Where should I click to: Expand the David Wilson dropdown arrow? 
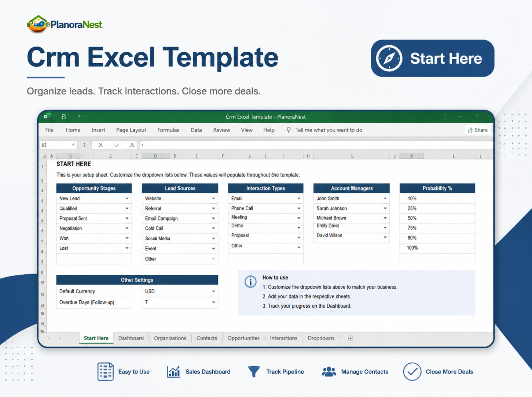coord(385,237)
